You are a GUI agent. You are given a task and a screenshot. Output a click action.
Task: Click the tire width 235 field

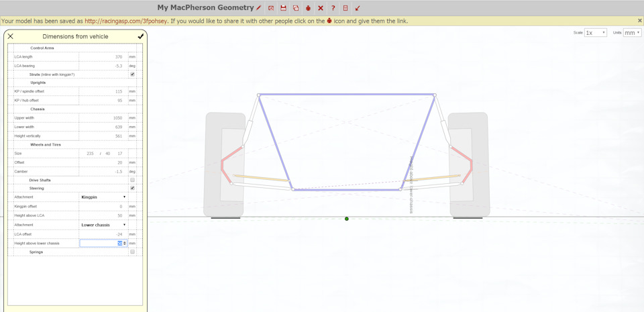click(89, 154)
